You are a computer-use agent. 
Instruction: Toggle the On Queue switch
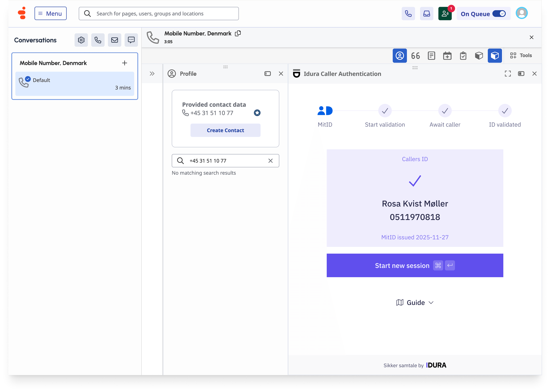(x=499, y=14)
